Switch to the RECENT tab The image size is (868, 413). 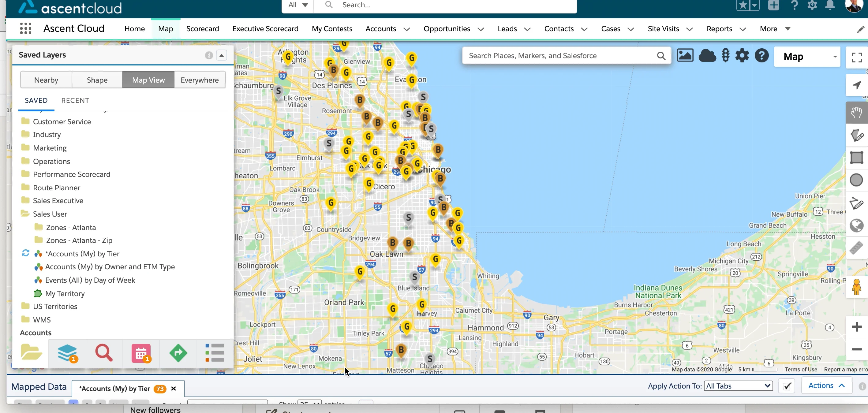tap(75, 100)
